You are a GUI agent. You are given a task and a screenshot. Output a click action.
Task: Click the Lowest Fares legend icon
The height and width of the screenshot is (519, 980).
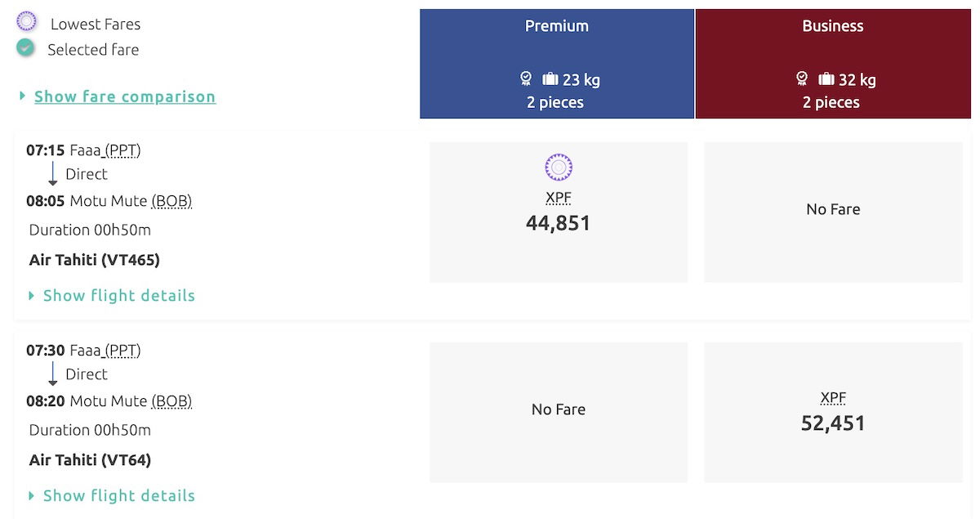click(x=26, y=22)
